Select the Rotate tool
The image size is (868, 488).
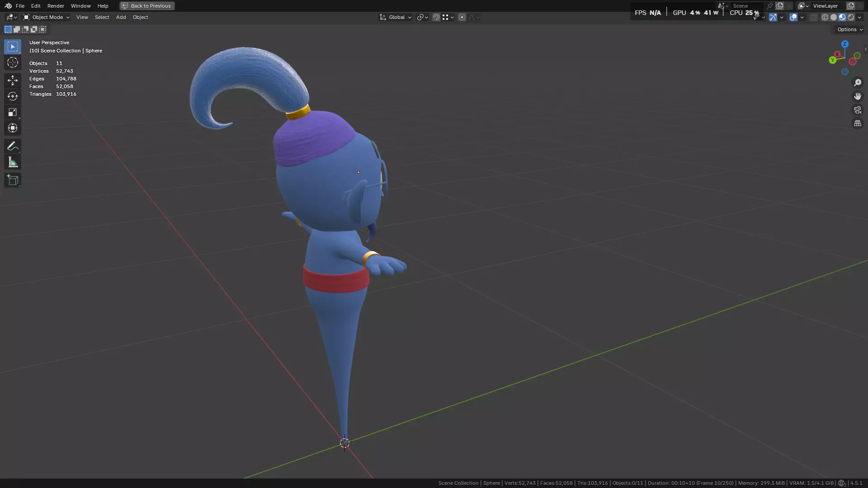pos(13,96)
